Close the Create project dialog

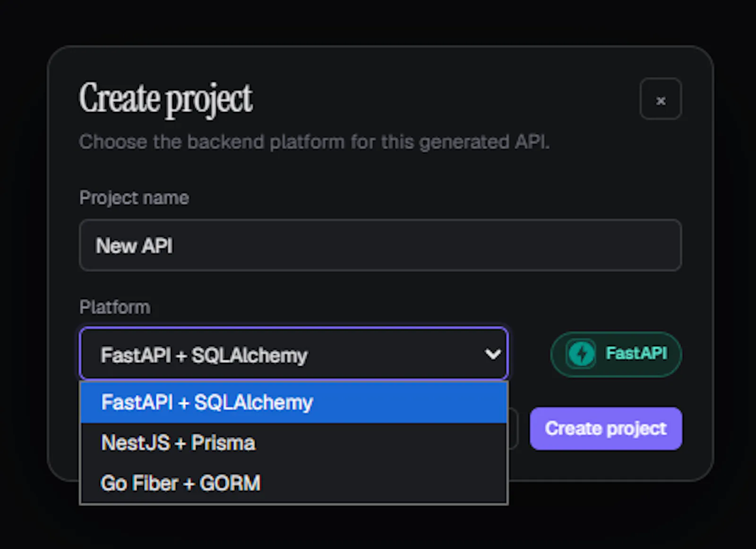tap(660, 99)
